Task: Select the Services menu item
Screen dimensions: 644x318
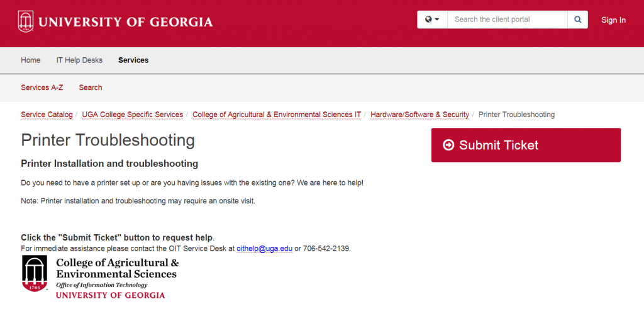Action: [x=133, y=60]
